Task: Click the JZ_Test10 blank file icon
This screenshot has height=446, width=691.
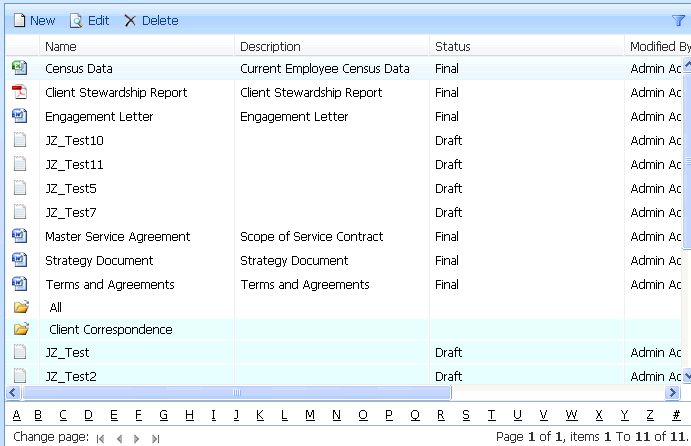Action: click(19, 140)
